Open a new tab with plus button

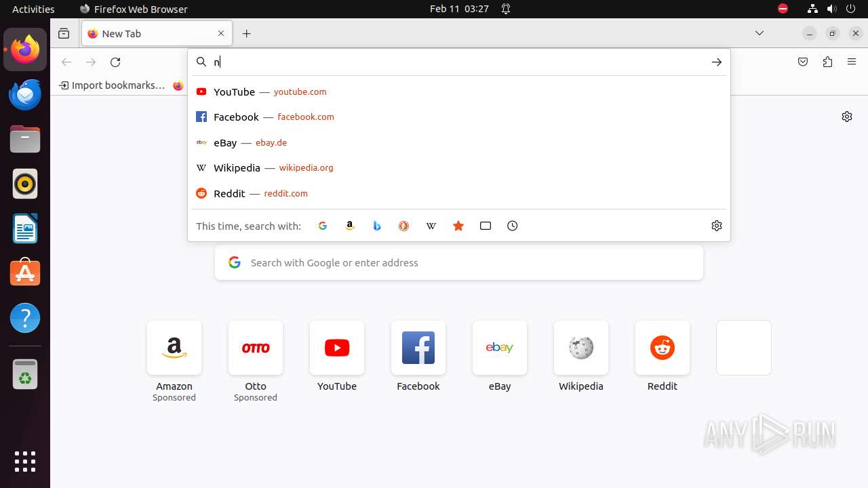[x=247, y=33]
